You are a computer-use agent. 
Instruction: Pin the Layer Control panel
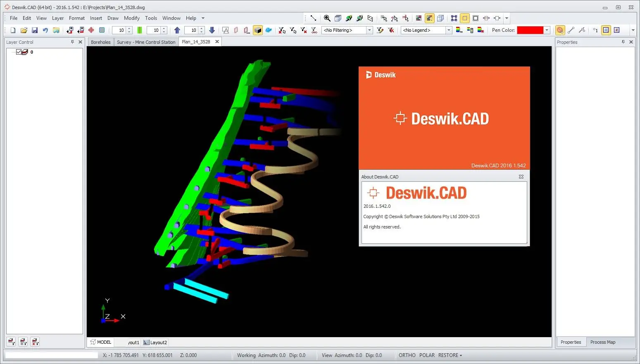72,42
